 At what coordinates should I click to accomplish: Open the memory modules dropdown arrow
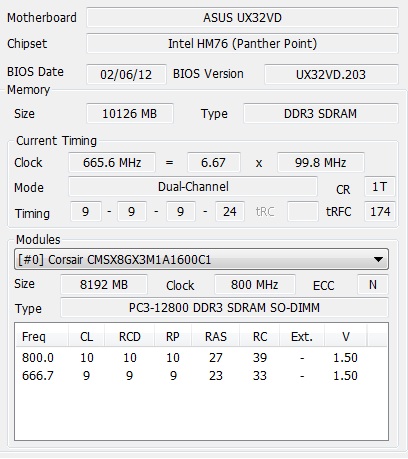coord(378,259)
